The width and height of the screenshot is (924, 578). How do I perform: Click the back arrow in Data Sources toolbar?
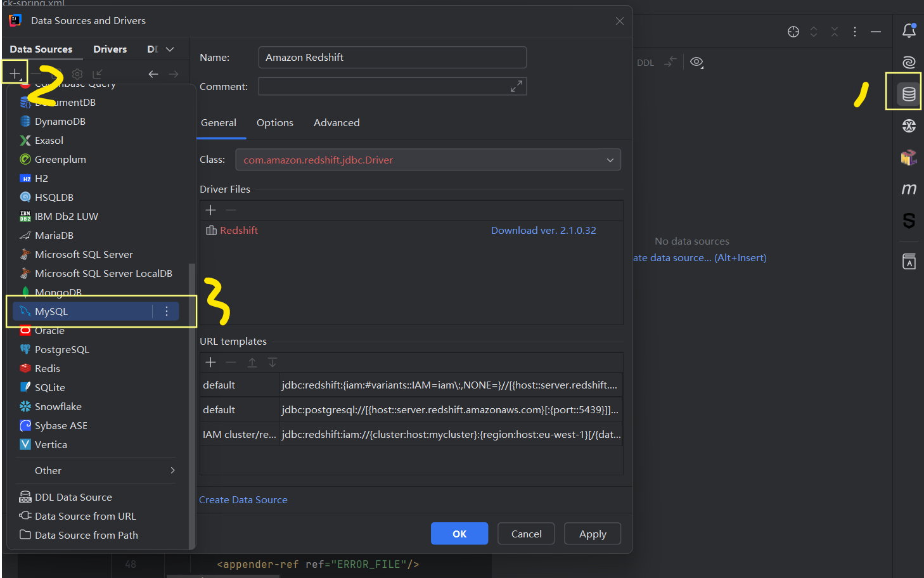coord(153,74)
